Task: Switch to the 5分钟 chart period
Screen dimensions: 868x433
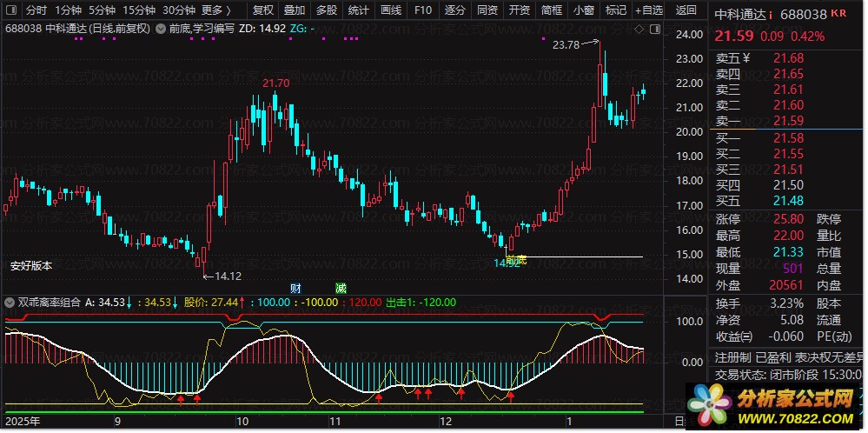Action: point(101,10)
